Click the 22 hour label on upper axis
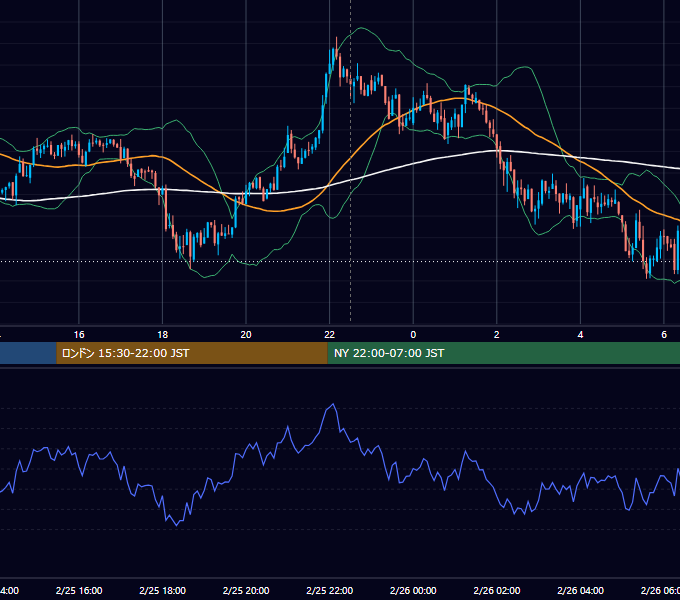This screenshot has width=680, height=600. 330,335
